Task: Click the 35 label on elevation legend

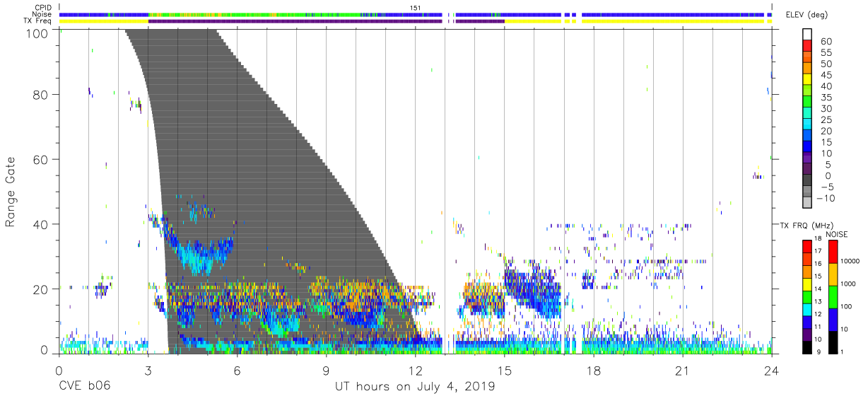Action: tap(826, 98)
